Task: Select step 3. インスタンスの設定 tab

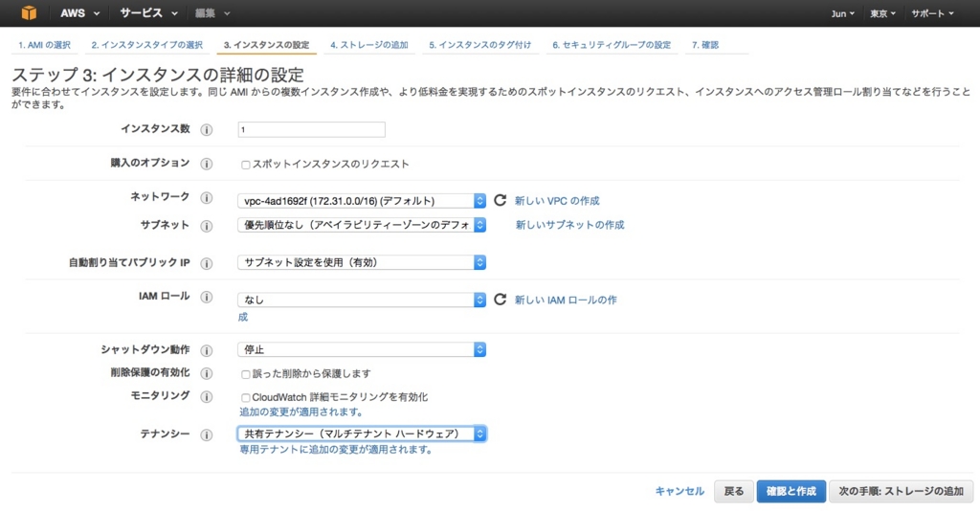Action: [266, 45]
